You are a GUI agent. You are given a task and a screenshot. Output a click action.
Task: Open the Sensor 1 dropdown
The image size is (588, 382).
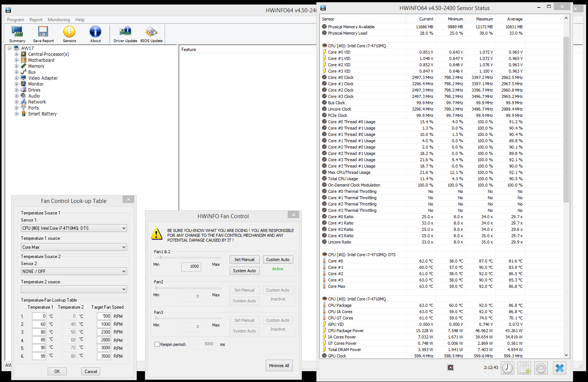[74, 228]
